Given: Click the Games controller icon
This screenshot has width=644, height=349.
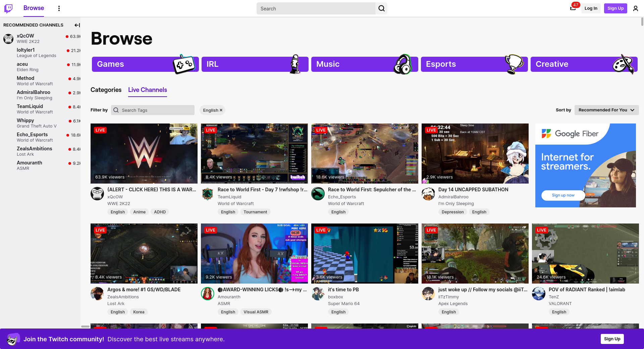Looking at the screenshot, I should 184,64.
